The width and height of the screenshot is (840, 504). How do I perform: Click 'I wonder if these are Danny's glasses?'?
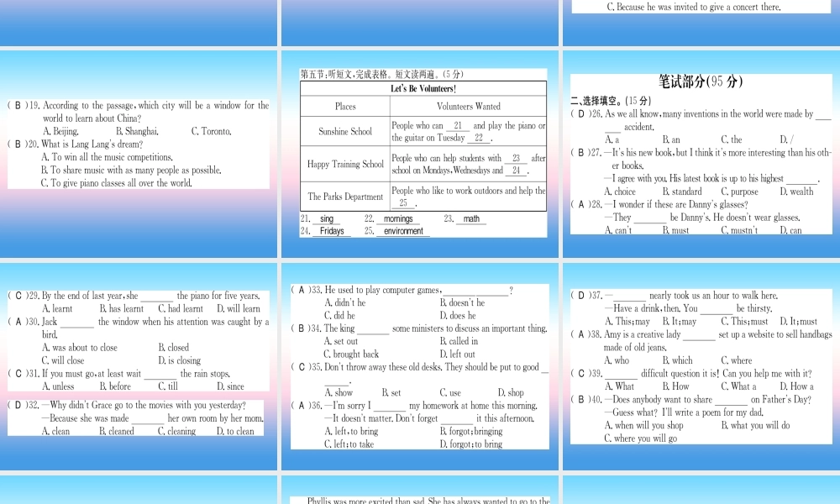click(680, 205)
